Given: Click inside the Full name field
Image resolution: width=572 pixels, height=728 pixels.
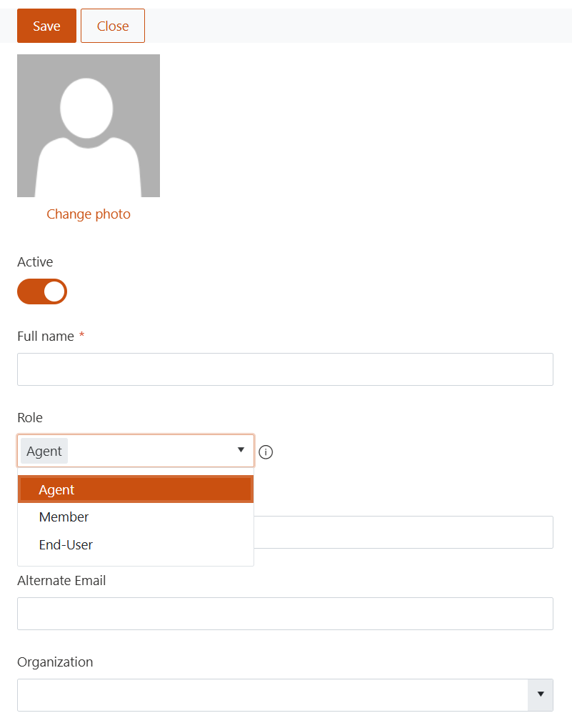Looking at the screenshot, I should point(285,369).
